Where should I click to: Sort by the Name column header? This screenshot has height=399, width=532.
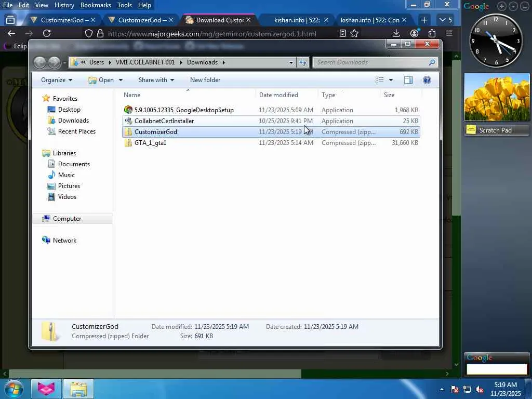coord(132,95)
